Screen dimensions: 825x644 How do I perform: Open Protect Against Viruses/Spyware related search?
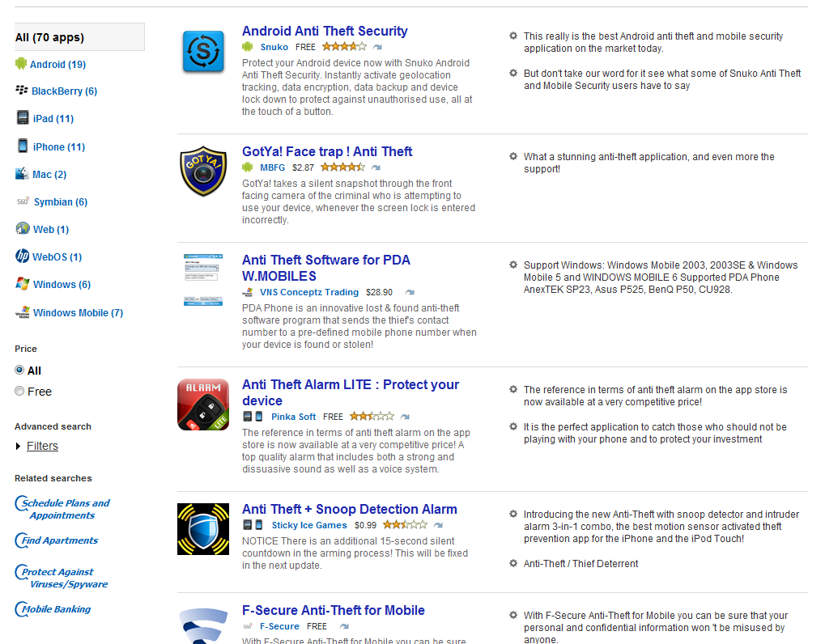coord(61,578)
